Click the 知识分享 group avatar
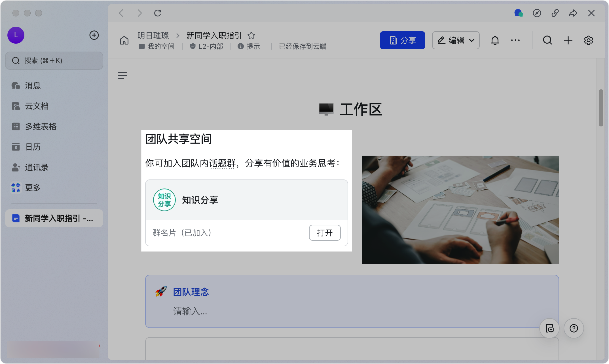This screenshot has height=364, width=609. tap(164, 200)
